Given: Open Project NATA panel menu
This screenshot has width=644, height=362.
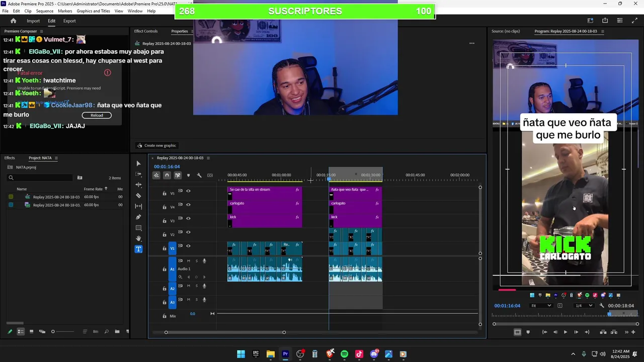Looking at the screenshot, I should tap(56, 158).
